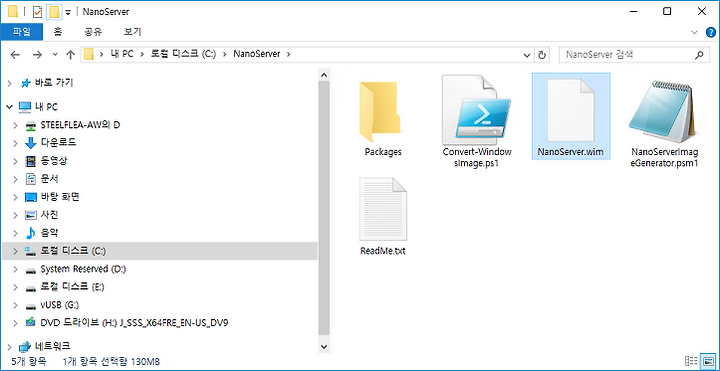Image resolution: width=720 pixels, height=371 pixels.
Task: Select 로컬 디스크 (E:) drive
Action: tap(73, 287)
